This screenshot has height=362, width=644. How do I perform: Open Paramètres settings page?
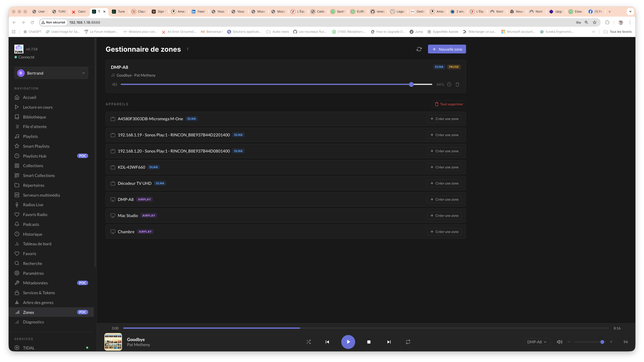[51, 273]
